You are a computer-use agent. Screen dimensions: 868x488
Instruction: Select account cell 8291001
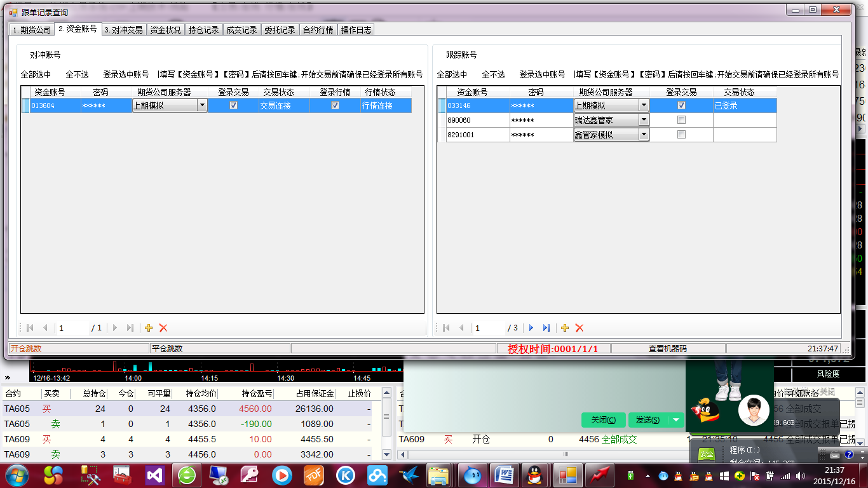[x=478, y=135]
